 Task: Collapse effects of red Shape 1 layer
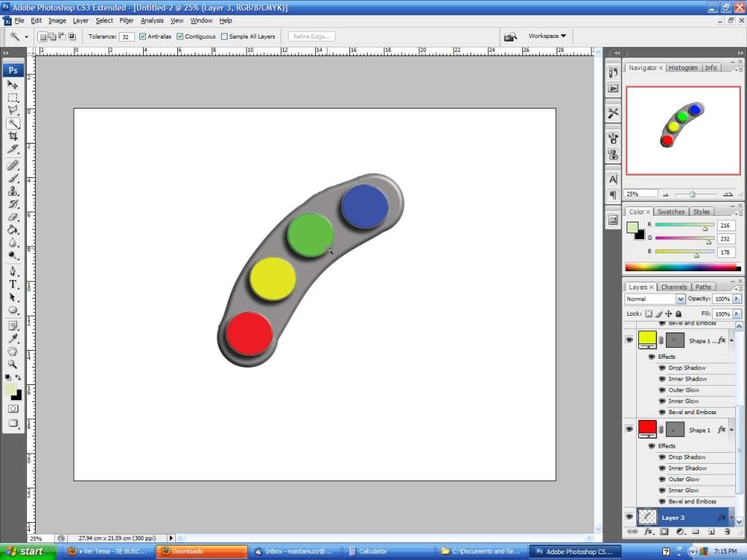(x=732, y=429)
